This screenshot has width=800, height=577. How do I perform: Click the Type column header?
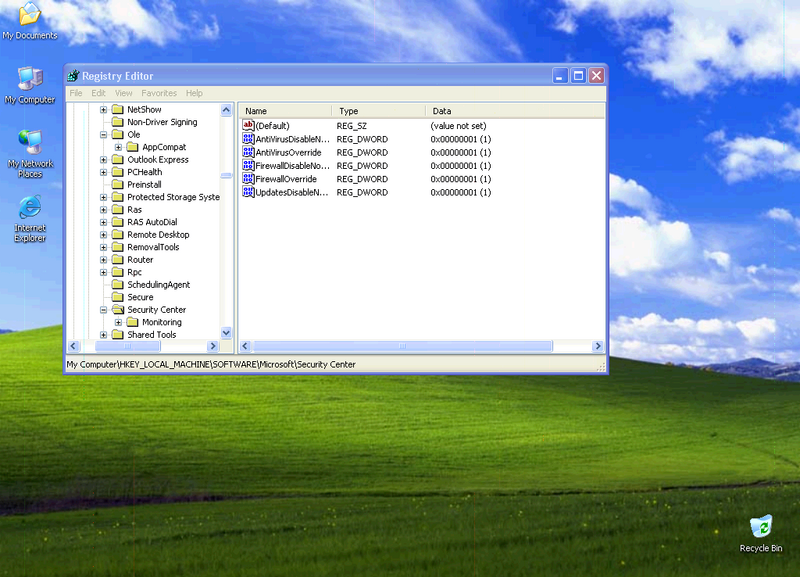coord(379,111)
